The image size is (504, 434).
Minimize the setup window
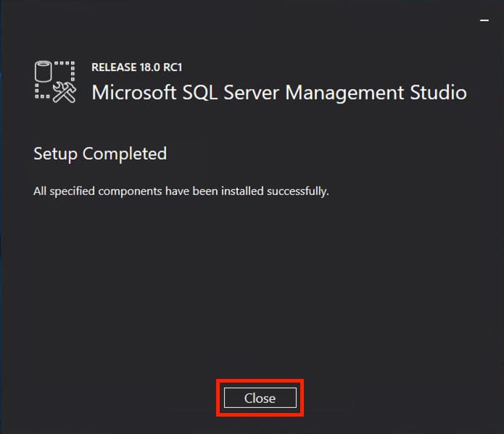point(484,21)
